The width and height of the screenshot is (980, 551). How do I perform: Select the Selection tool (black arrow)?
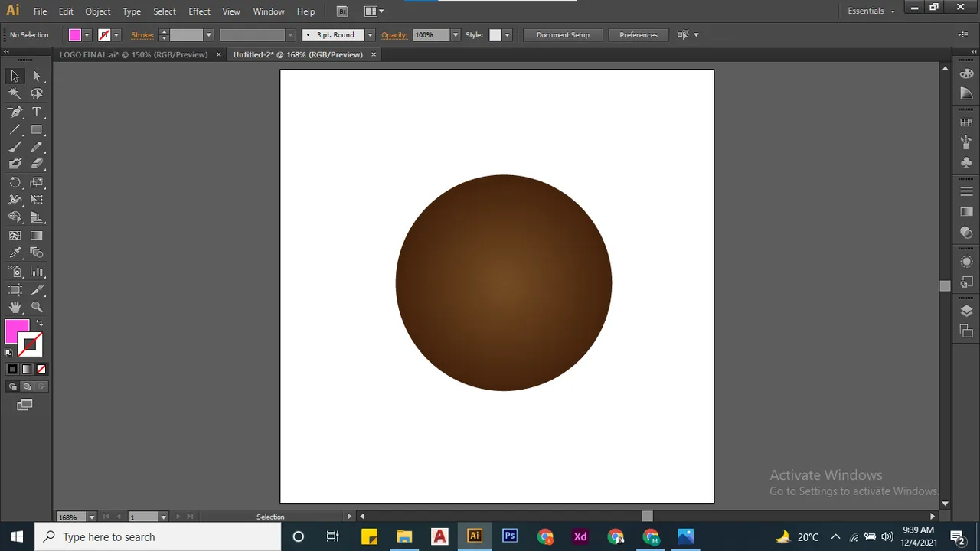point(15,76)
